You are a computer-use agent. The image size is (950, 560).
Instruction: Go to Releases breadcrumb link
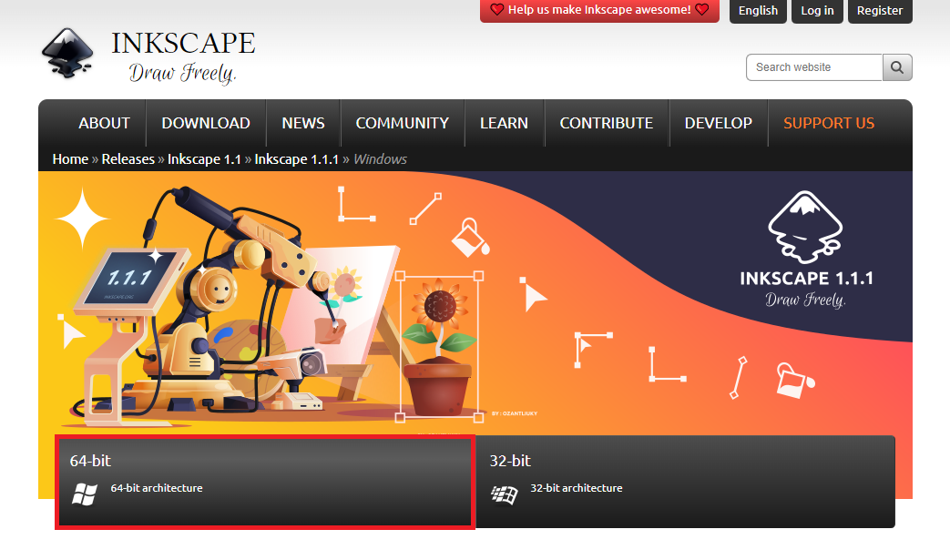coord(128,159)
